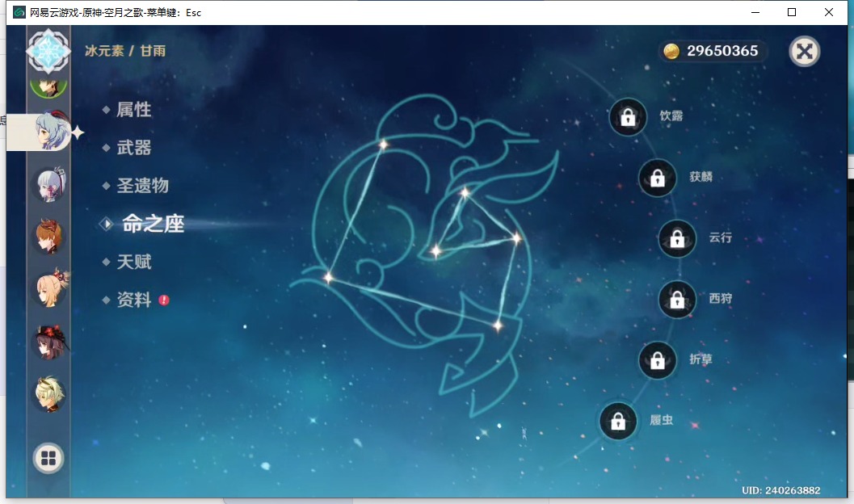
Task: Select the dark-hat red-flower character portrait
Action: click(51, 343)
